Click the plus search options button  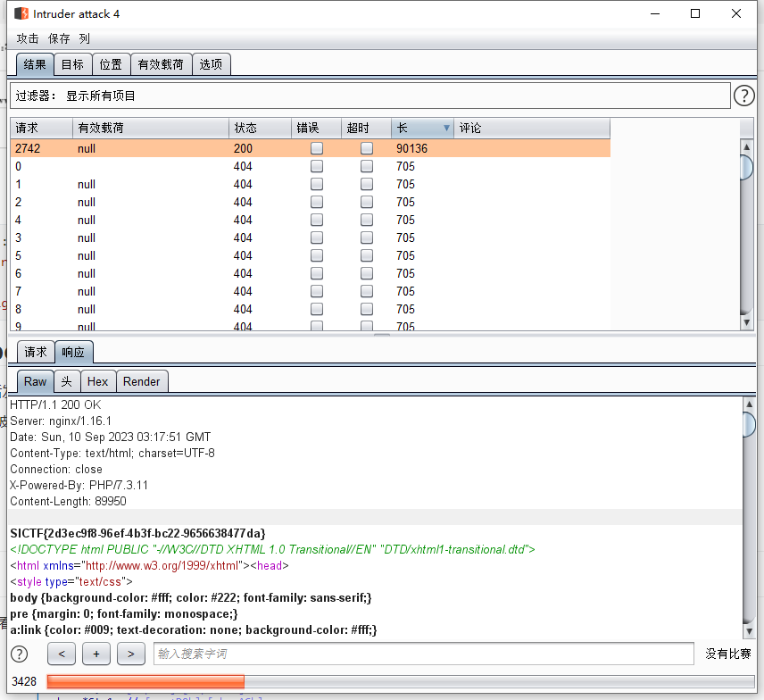(x=95, y=654)
